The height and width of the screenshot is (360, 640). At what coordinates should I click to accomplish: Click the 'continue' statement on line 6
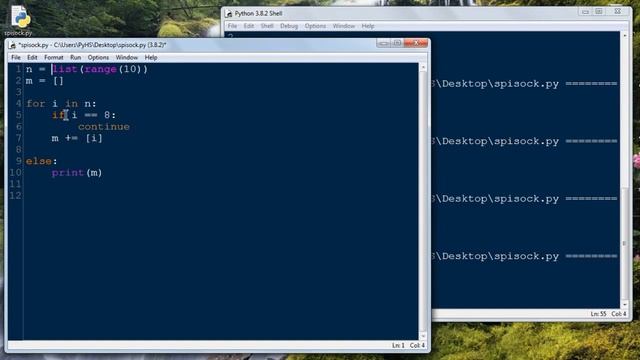pyautogui.click(x=104, y=127)
